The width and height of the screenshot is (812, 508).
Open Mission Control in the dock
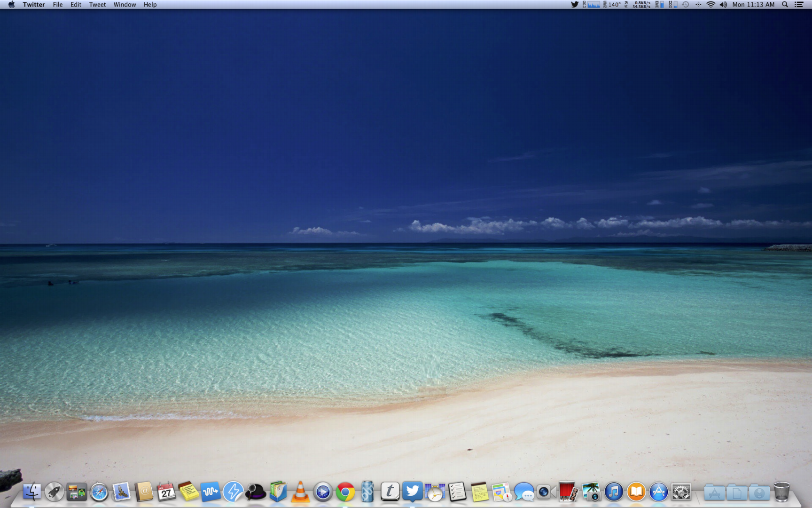click(x=77, y=492)
